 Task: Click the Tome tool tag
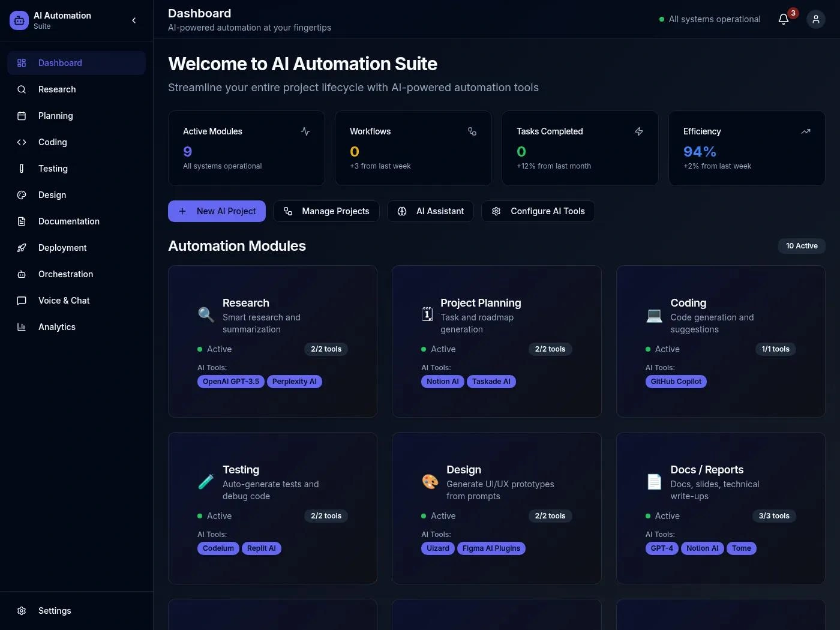[x=742, y=548]
